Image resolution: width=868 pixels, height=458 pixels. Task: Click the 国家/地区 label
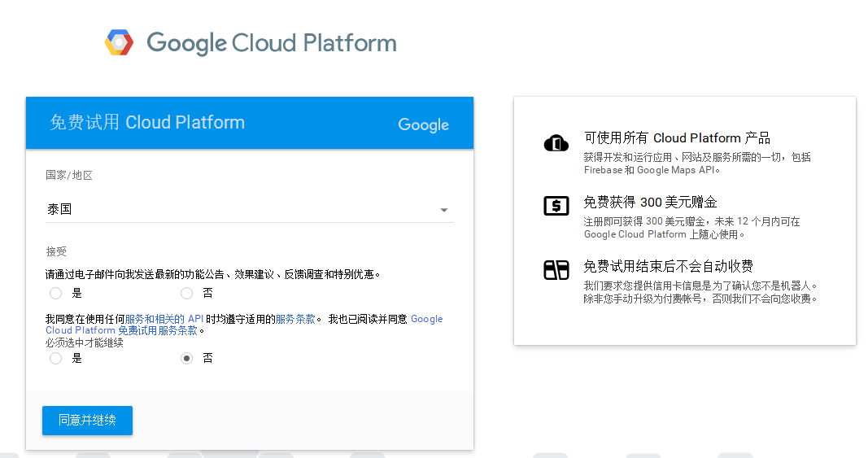[x=68, y=176]
